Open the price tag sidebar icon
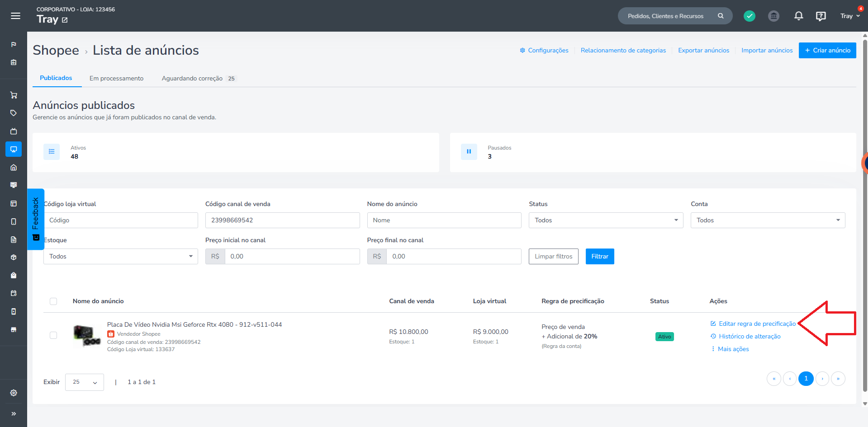Image resolution: width=868 pixels, height=427 pixels. [x=14, y=113]
